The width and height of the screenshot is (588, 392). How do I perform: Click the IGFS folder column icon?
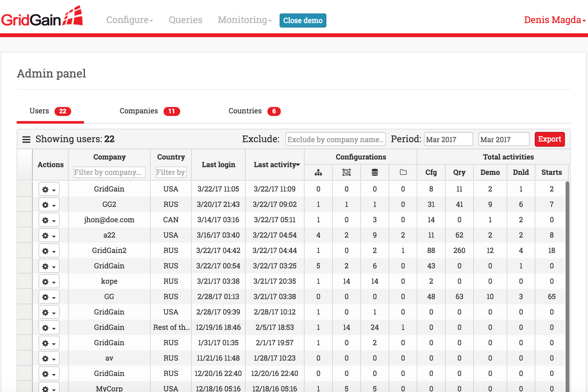point(403,172)
